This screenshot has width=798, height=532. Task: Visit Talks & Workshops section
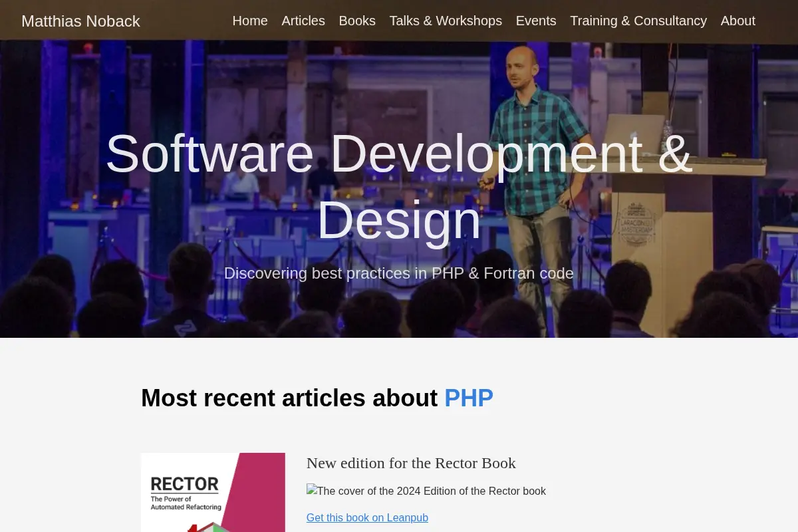point(446,21)
